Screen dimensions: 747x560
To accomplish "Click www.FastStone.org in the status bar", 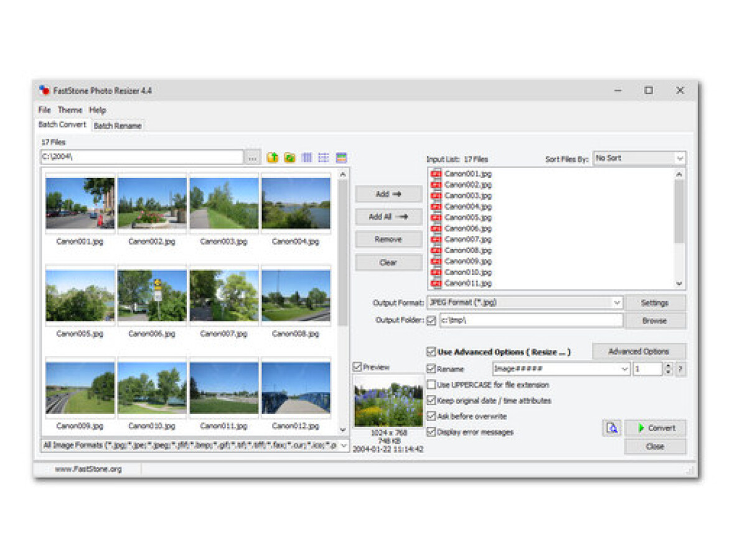I will pos(88,469).
